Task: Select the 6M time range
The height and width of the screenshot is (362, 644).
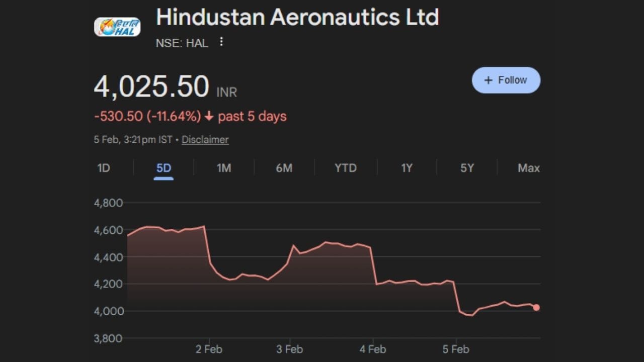Action: 284,168
